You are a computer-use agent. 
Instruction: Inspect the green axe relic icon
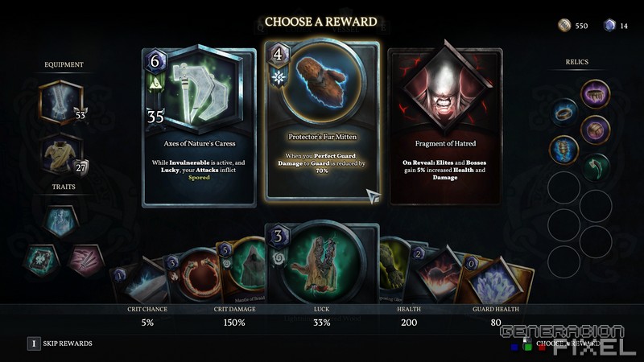click(595, 167)
